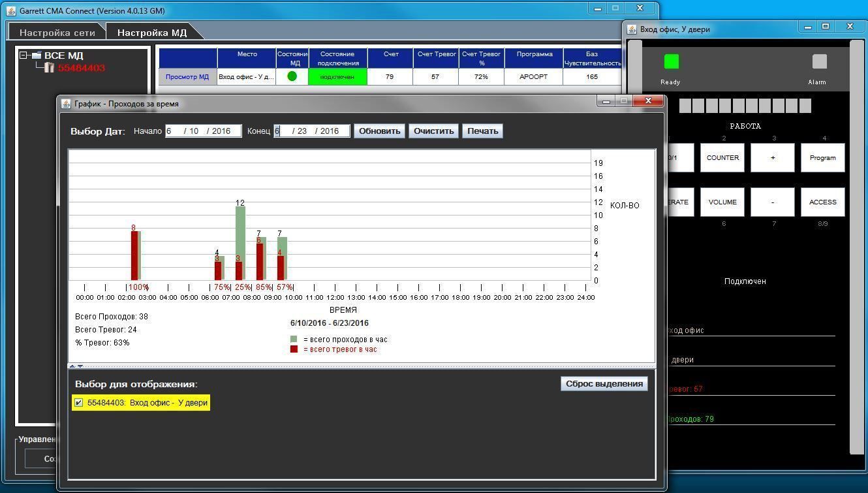Click the vertical scrollbar in Вход офис window
The image size is (868, 493).
click(x=856, y=248)
